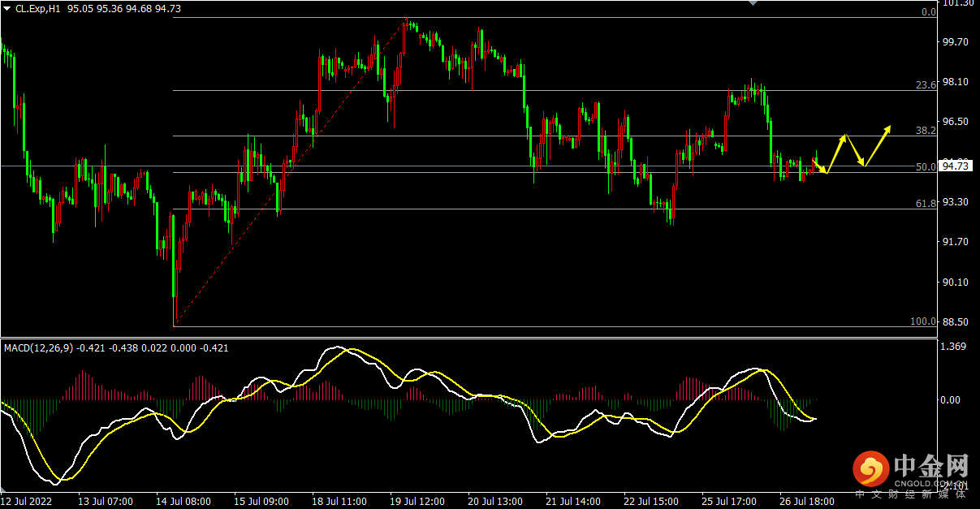Select the 38.2 Fibonacci level label
The width and height of the screenshot is (980, 509).
click(x=926, y=130)
